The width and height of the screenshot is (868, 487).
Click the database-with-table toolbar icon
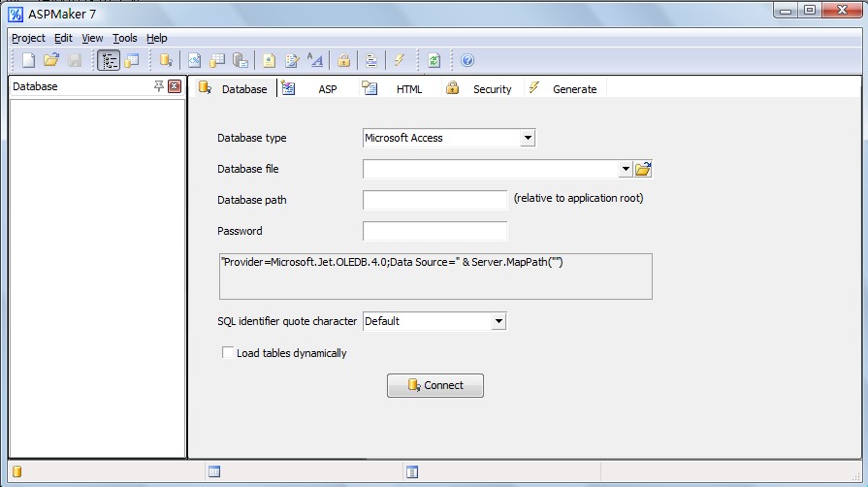[132, 60]
